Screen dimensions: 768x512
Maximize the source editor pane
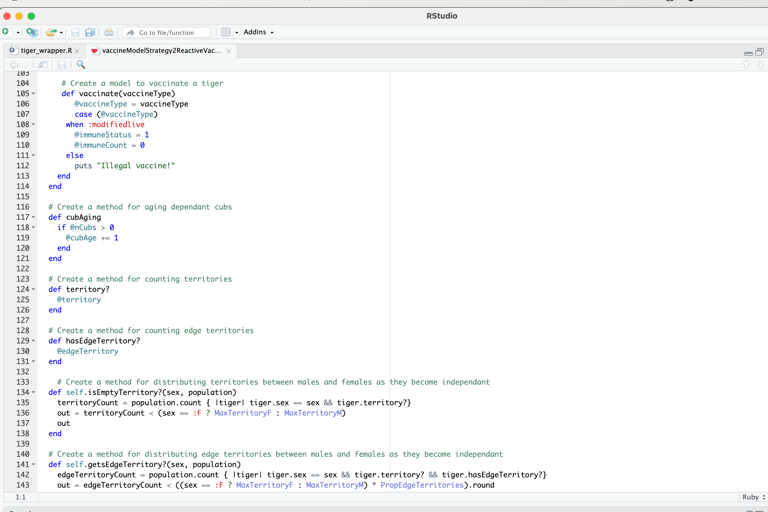[x=760, y=51]
